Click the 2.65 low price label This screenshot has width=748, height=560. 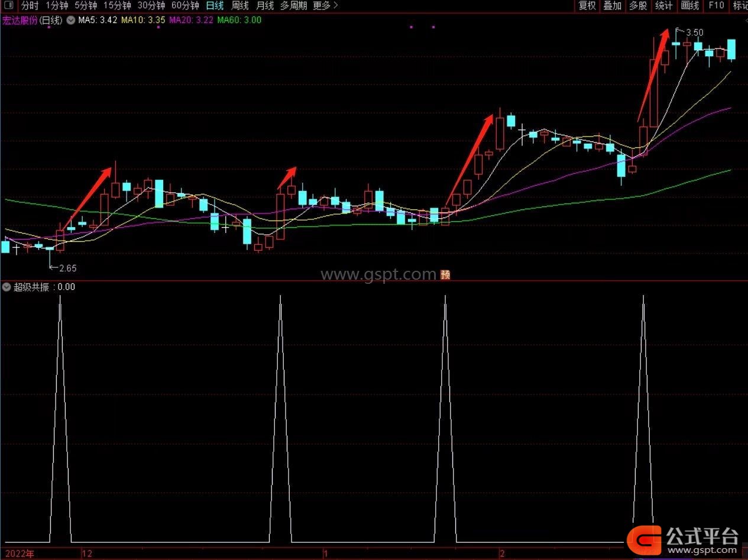[68, 268]
